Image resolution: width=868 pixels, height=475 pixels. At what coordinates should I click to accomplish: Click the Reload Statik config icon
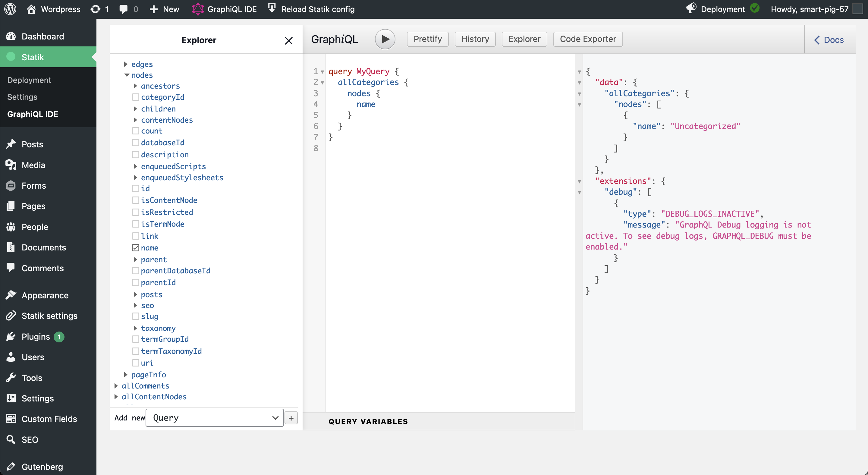(270, 9)
